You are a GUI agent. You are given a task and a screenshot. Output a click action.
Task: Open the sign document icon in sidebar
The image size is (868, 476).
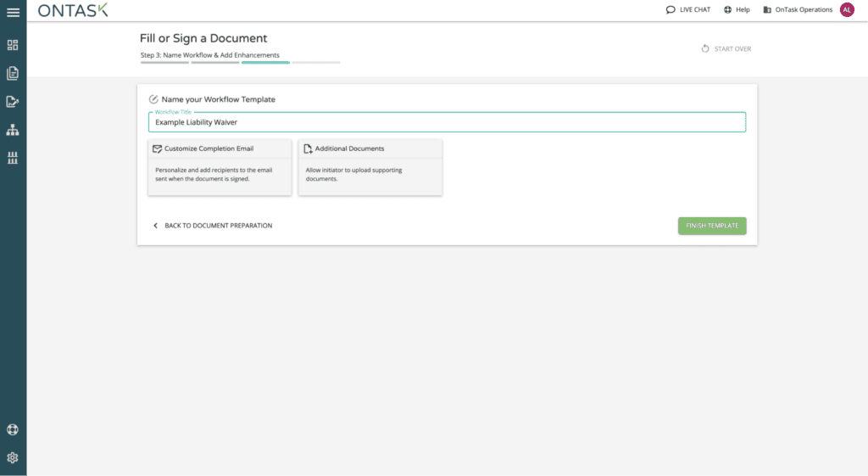pyautogui.click(x=13, y=102)
